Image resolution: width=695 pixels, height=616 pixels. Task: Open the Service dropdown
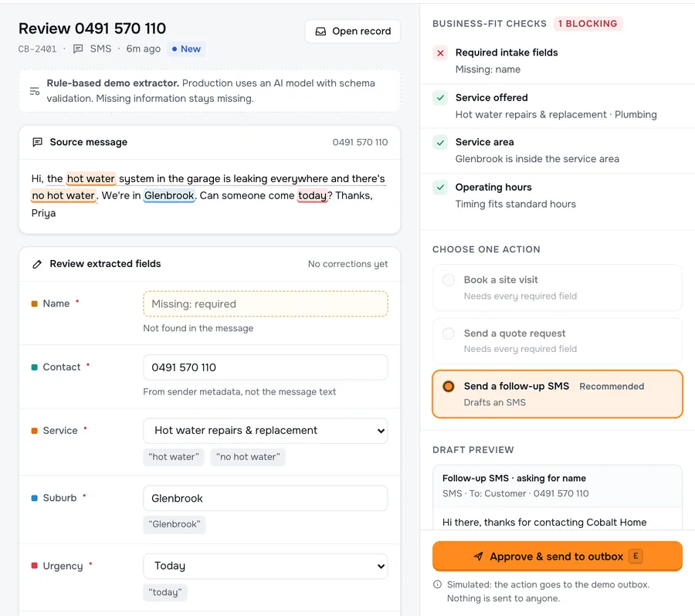pyautogui.click(x=266, y=431)
